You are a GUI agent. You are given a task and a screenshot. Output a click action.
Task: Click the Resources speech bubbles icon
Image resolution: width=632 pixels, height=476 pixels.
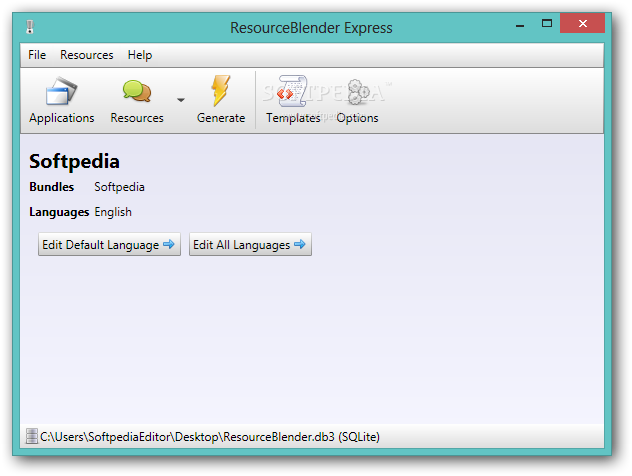pos(137,91)
